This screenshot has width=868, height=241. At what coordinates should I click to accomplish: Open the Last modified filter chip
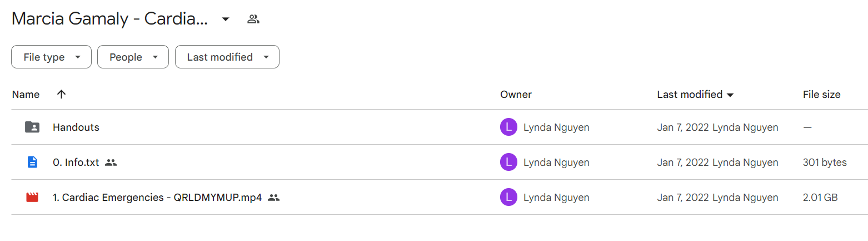pos(227,57)
